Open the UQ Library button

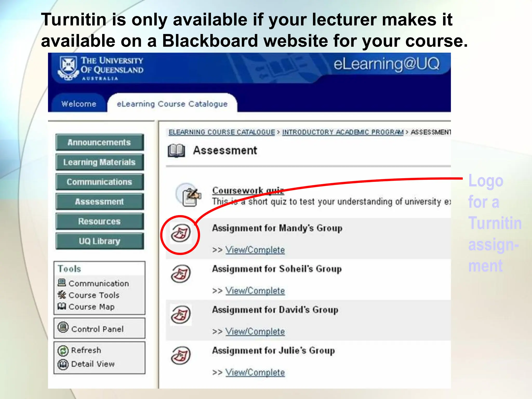pyautogui.click(x=99, y=241)
